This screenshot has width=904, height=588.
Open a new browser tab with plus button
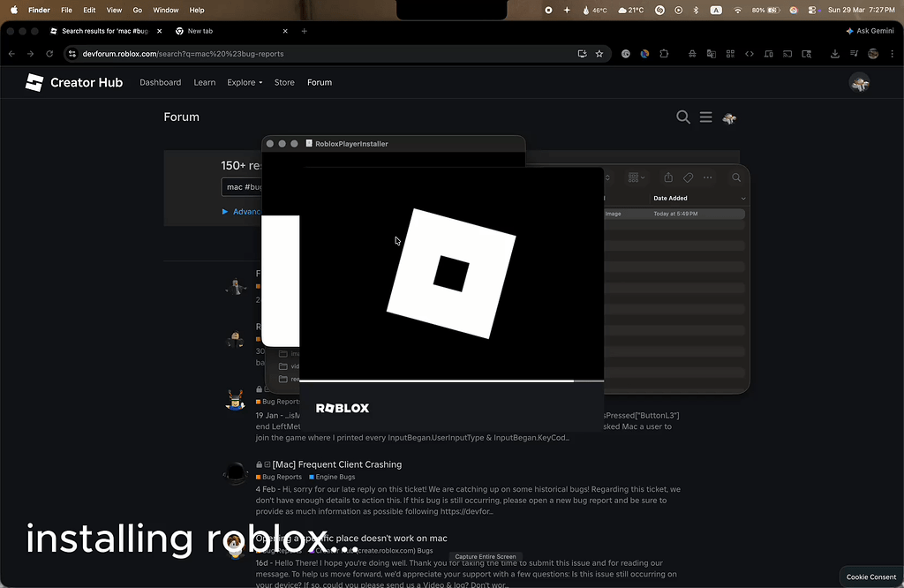[x=305, y=31]
